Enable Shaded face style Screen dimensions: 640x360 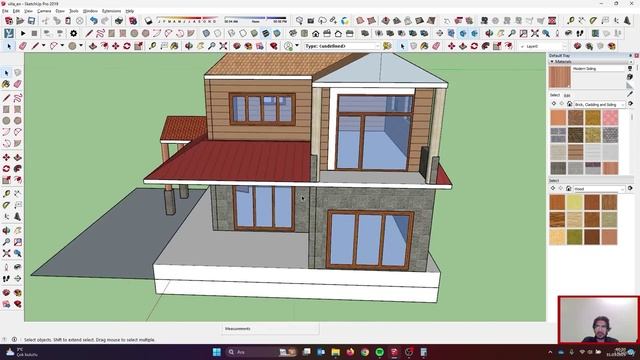coord(254,33)
